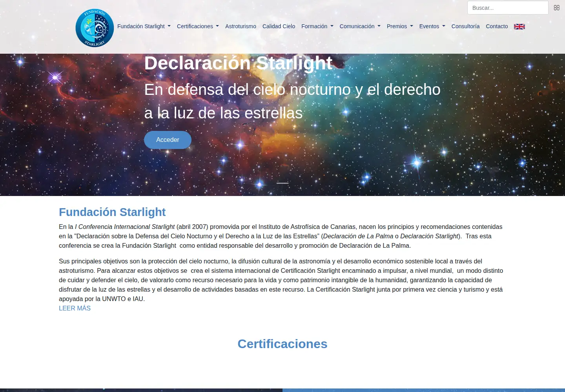Screen dimensions: 565x392
Task: Open the Comunicación dropdown menu
Action: click(360, 26)
